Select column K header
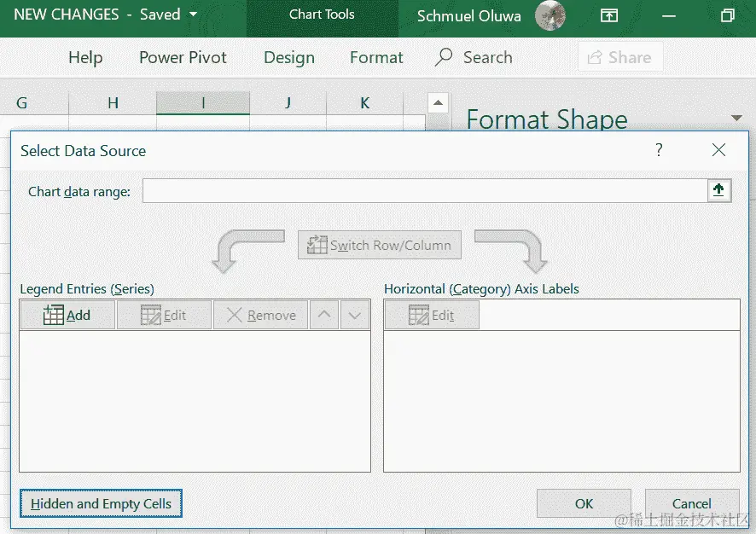The height and width of the screenshot is (534, 756). click(x=365, y=102)
